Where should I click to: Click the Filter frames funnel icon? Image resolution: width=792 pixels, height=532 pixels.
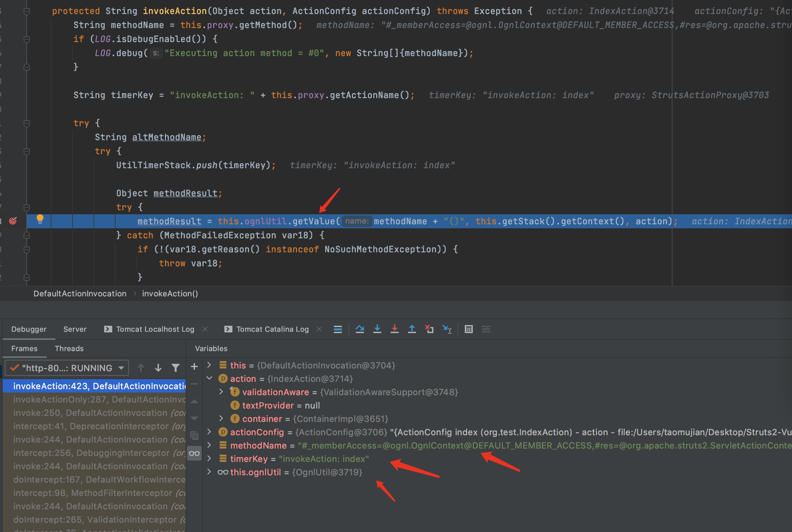point(175,368)
